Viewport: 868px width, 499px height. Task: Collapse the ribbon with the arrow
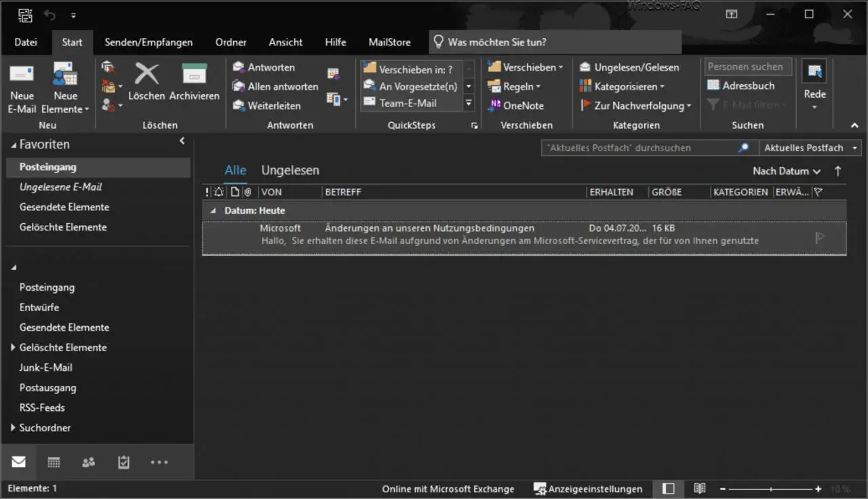[x=854, y=125]
